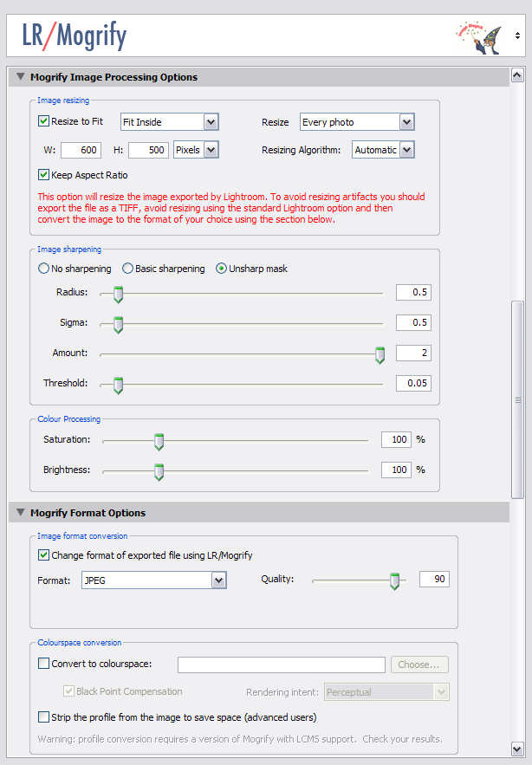Viewport: 532px width, 765px height.
Task: Click the Threshold value field
Action: [x=413, y=383]
